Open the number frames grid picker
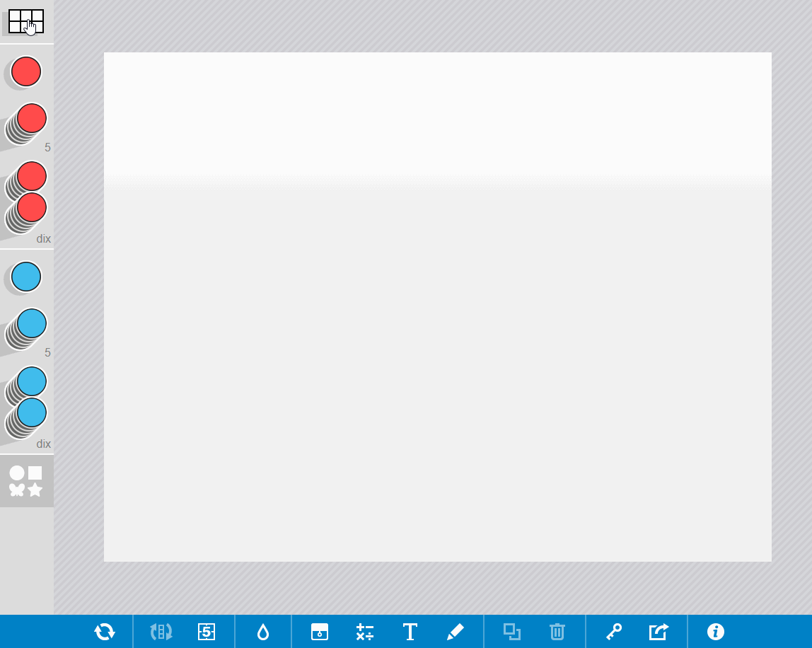Screen dimensions: 812x648 (x=26, y=22)
